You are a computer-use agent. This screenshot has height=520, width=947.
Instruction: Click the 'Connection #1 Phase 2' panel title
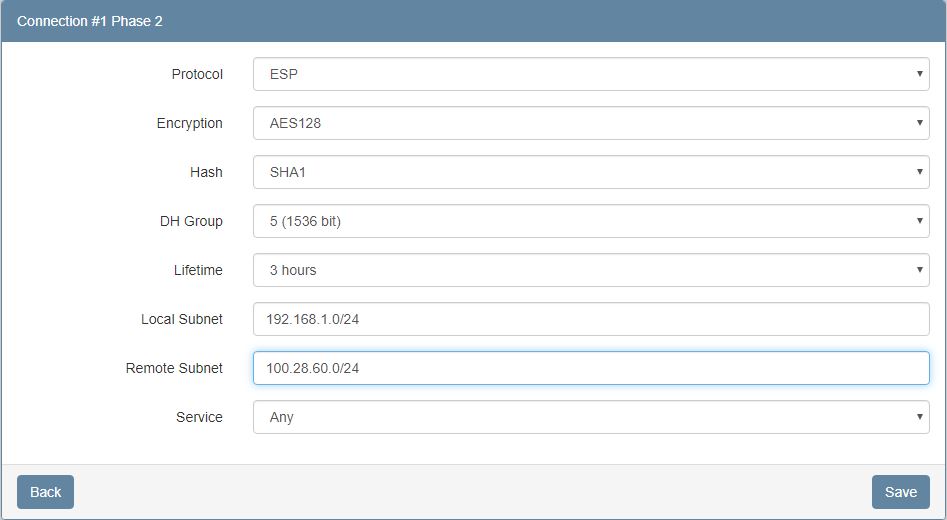90,21
